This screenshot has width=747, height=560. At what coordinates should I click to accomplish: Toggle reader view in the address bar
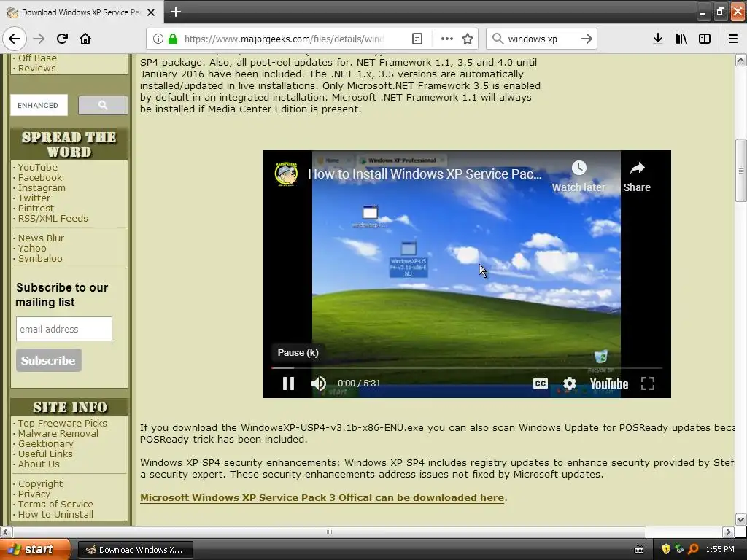[x=417, y=39]
